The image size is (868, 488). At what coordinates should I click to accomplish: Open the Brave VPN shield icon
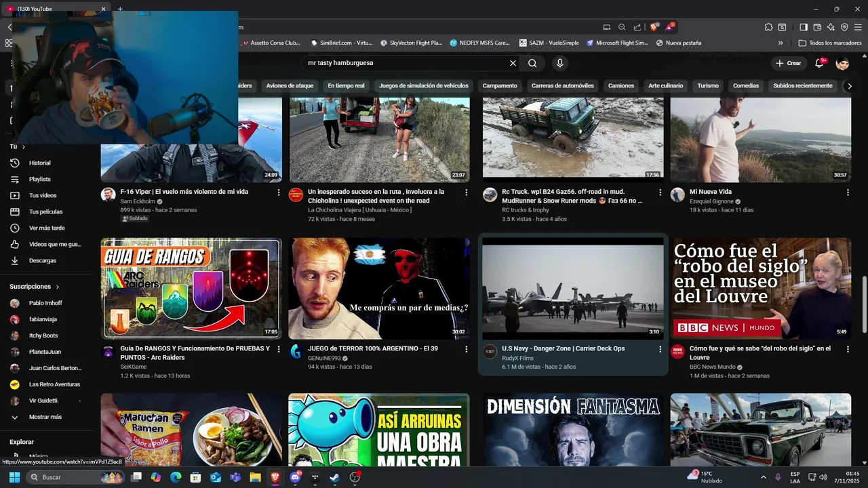[844, 27]
